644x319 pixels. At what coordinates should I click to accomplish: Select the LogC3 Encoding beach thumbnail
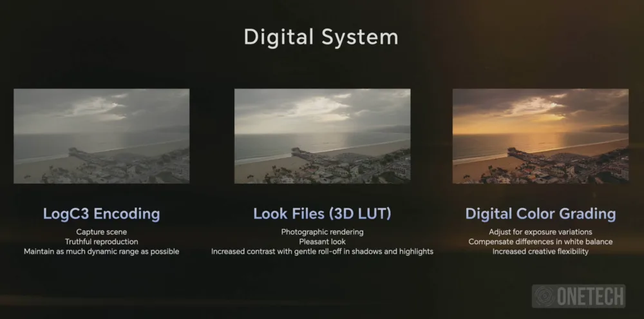tap(102, 136)
